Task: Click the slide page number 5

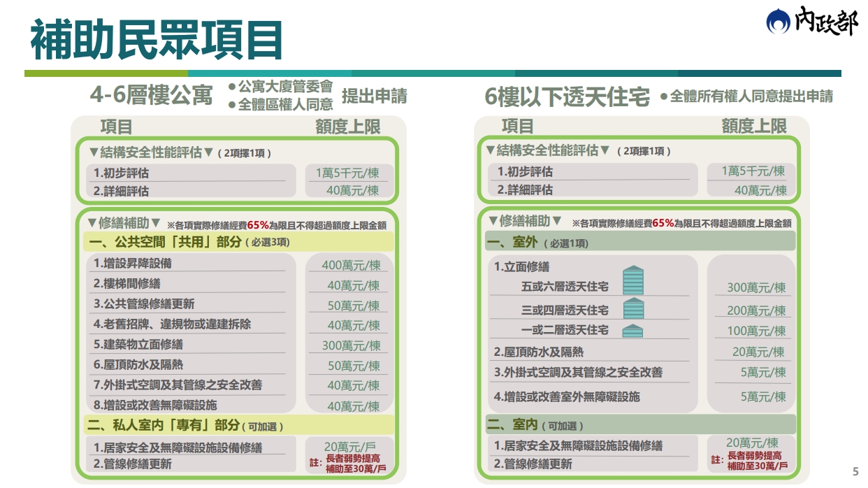Action: (x=855, y=471)
